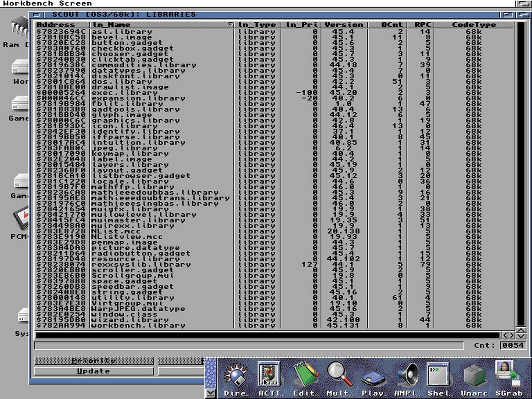Select the expansion.library row
The height and width of the screenshot is (399, 532).
coord(274,98)
